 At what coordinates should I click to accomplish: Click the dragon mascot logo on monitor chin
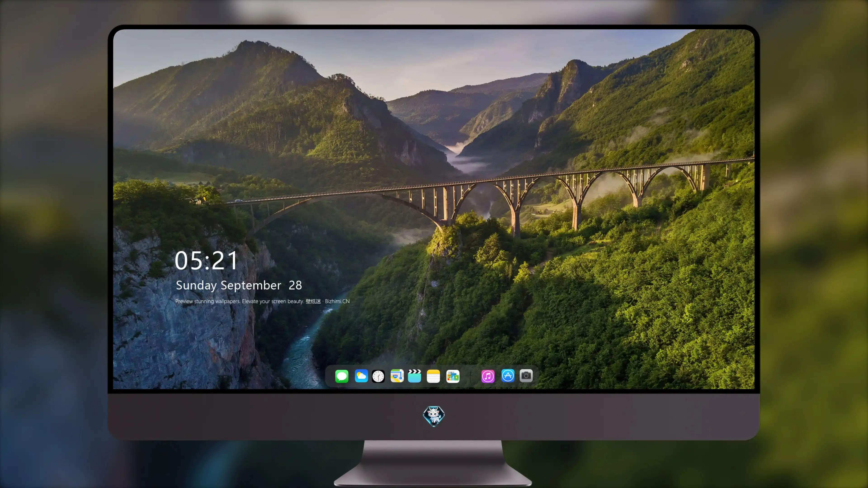pos(434,416)
